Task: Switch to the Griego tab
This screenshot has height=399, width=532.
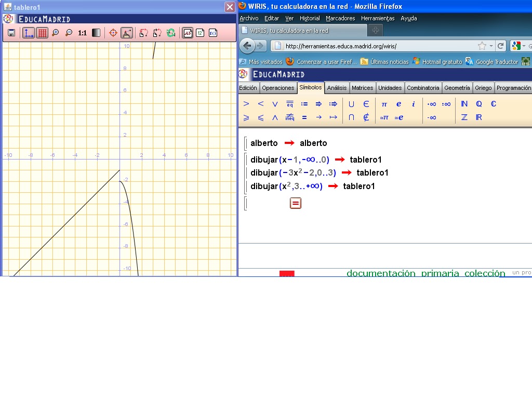Action: (483, 88)
